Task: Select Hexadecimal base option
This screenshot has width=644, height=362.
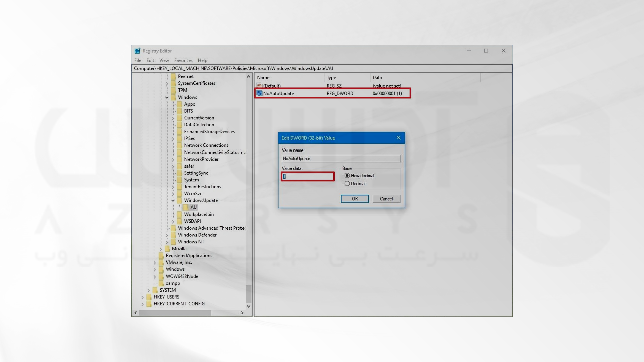Action: 347,176
